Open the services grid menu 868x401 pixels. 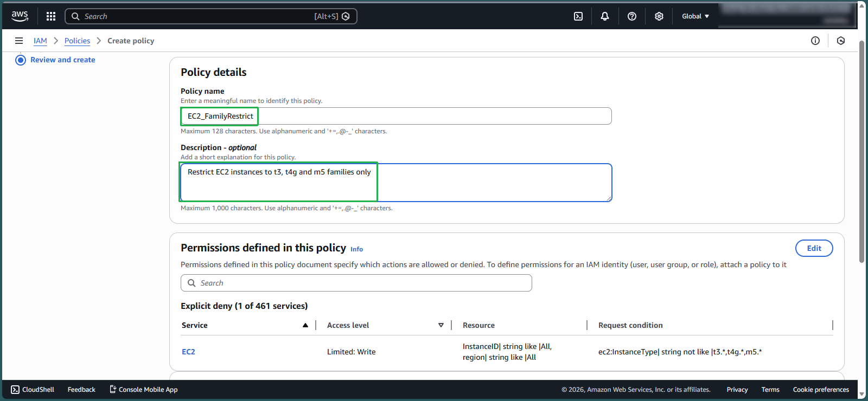coord(51,16)
